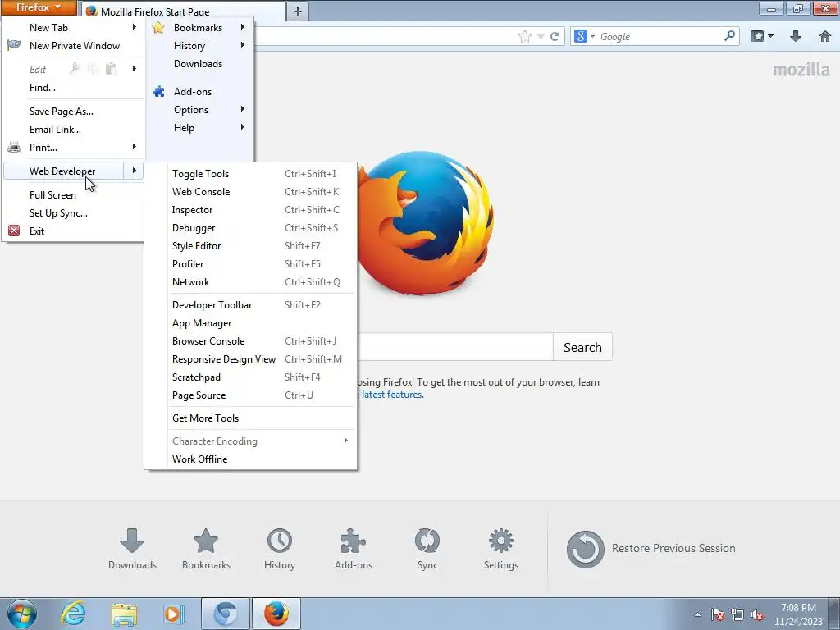Screen dimensions: 840x630
Task: Expand the Options submenu arrow
Action: (243, 109)
